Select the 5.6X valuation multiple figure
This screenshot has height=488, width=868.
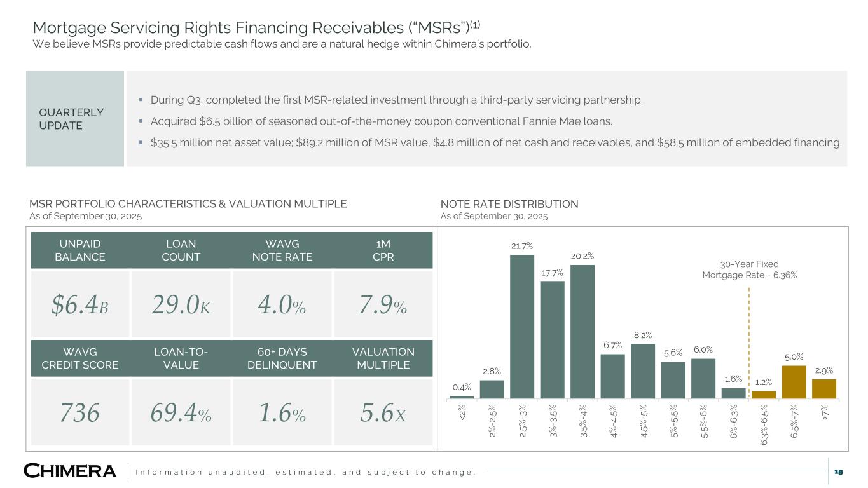382,413
